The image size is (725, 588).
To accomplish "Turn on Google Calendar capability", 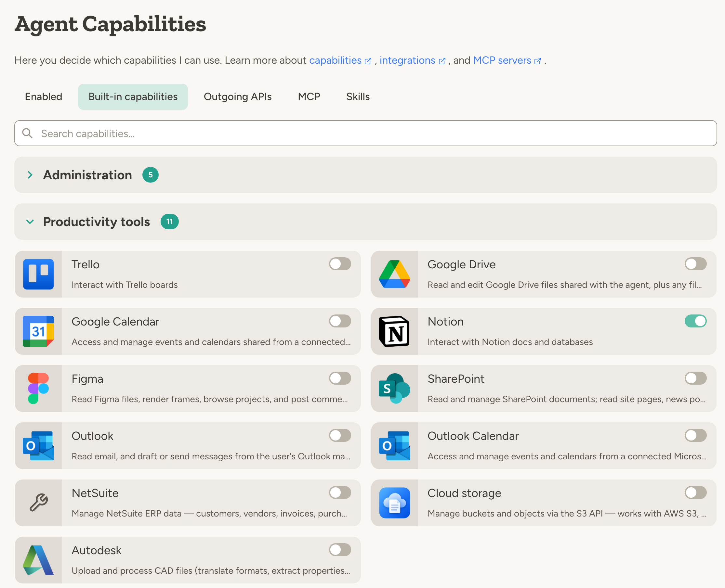I will tap(340, 321).
